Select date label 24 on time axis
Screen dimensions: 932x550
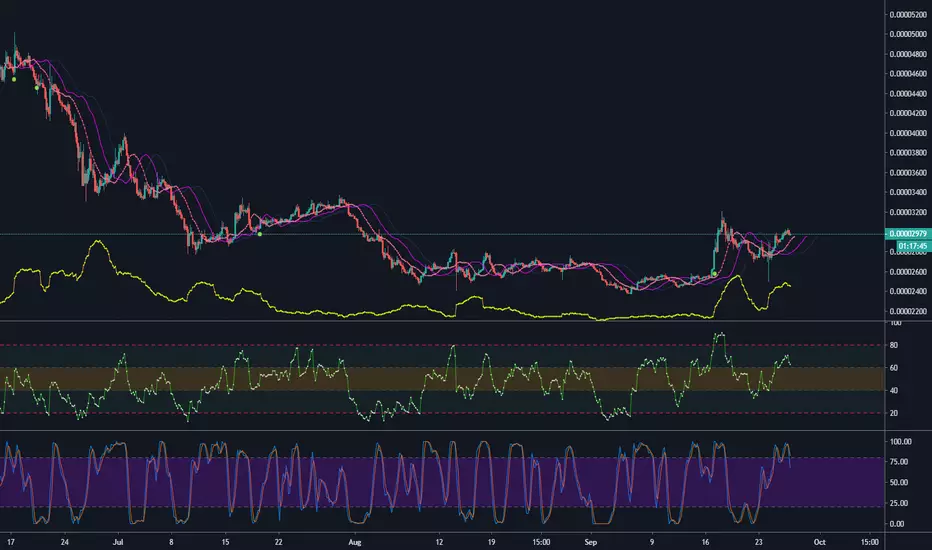point(65,542)
